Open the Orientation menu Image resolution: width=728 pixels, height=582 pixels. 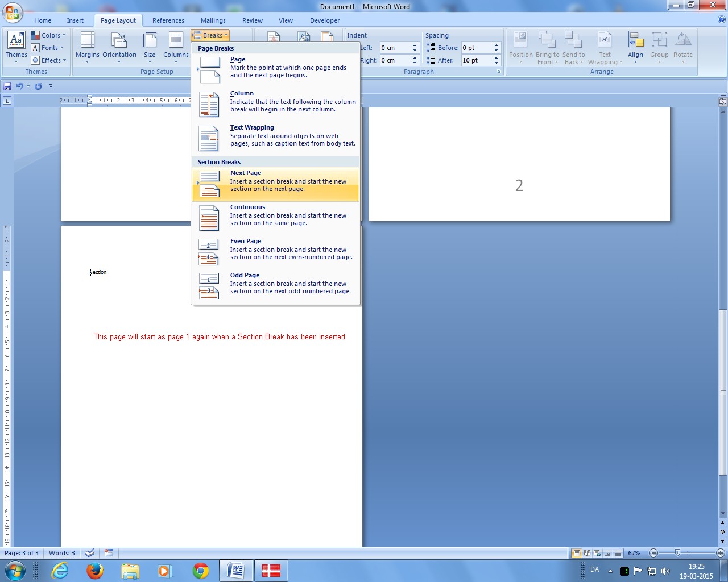pos(119,48)
